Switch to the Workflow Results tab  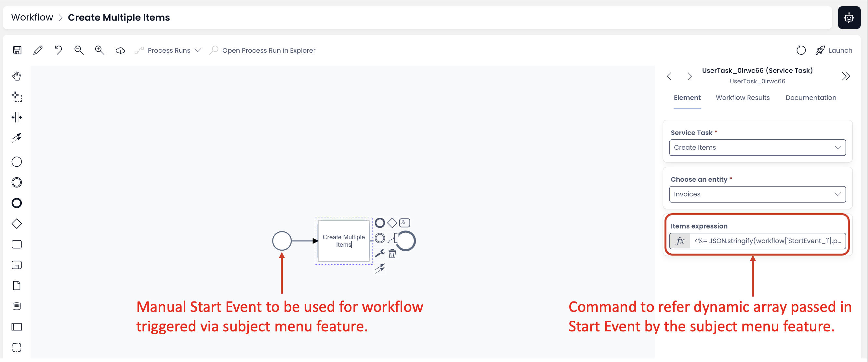tap(743, 98)
